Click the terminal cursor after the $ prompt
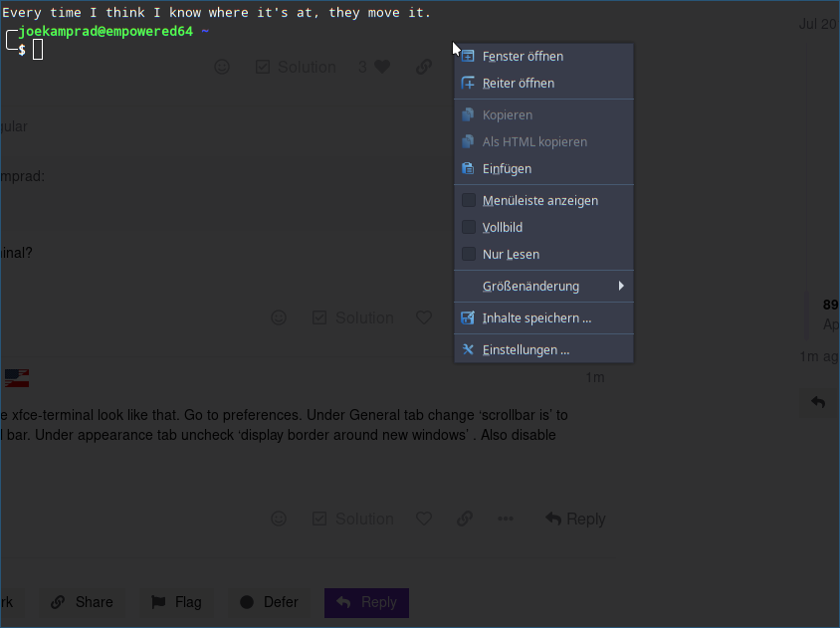 [38, 50]
